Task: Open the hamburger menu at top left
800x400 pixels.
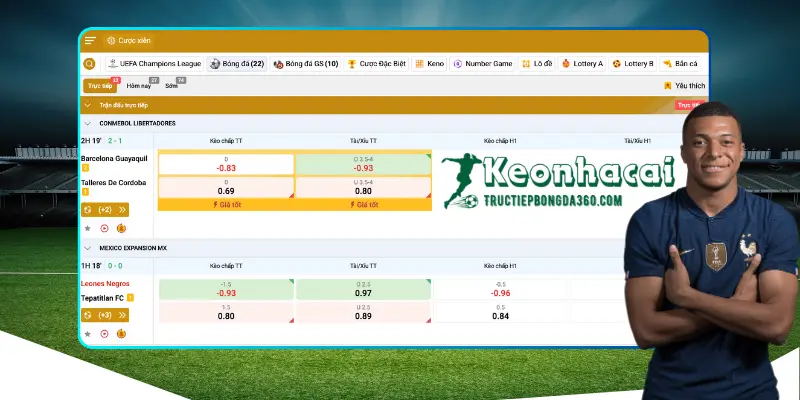Action: coord(91,41)
